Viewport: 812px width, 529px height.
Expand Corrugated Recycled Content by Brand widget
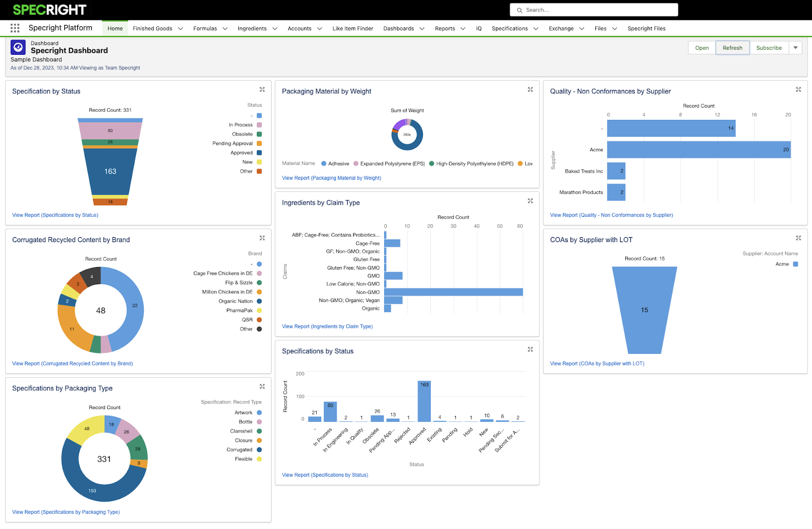262,238
